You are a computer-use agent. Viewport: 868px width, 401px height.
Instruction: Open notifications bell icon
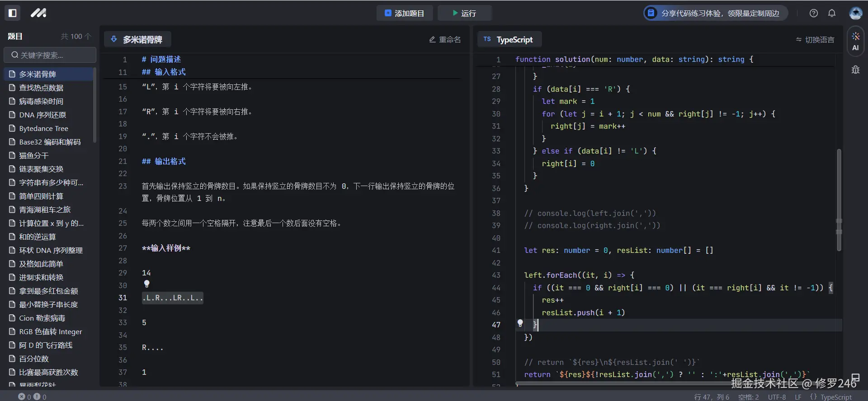[x=831, y=13]
